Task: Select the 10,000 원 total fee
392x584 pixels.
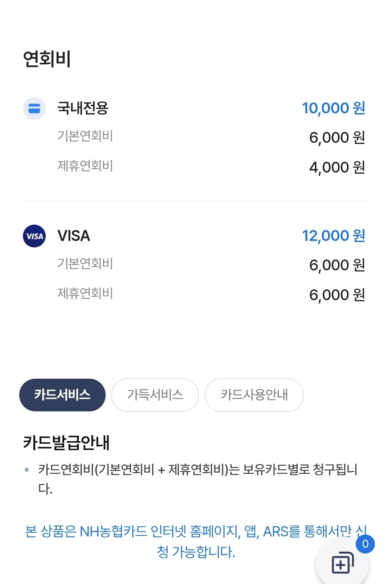Action: (334, 108)
